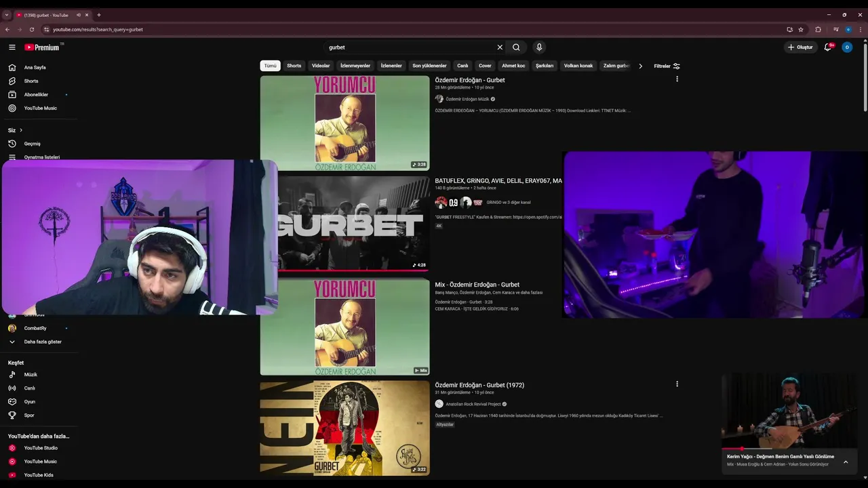
Task: Open Gurbet (1972) album thumbnail
Action: [344, 428]
